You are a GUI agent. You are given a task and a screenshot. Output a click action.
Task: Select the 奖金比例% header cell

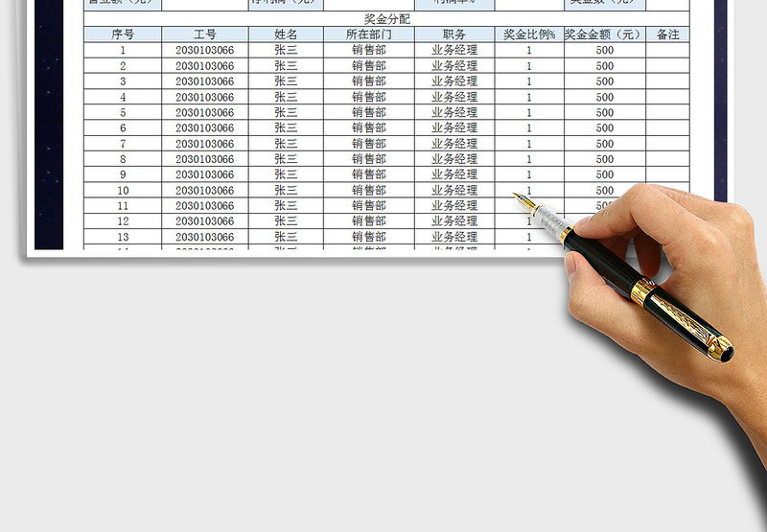[x=529, y=35]
